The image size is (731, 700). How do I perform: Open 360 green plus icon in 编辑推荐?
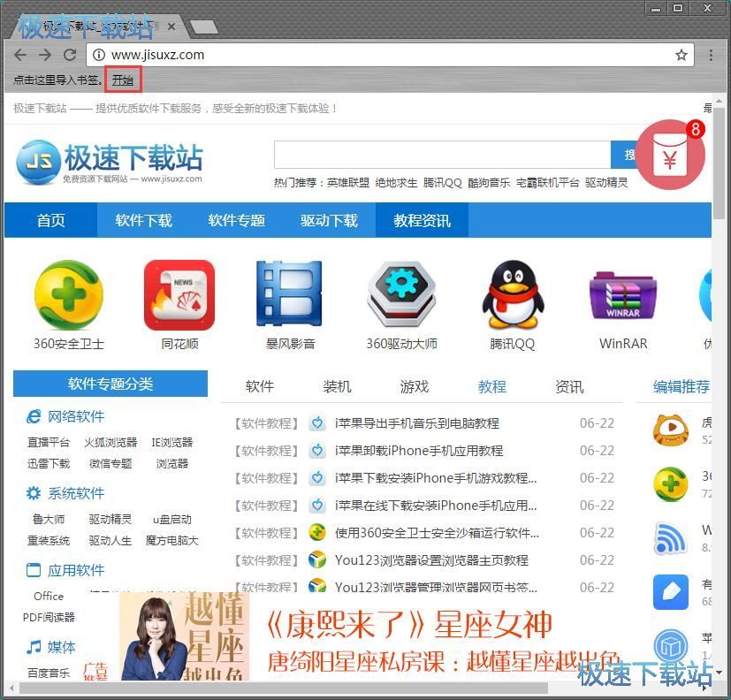pyautogui.click(x=670, y=484)
